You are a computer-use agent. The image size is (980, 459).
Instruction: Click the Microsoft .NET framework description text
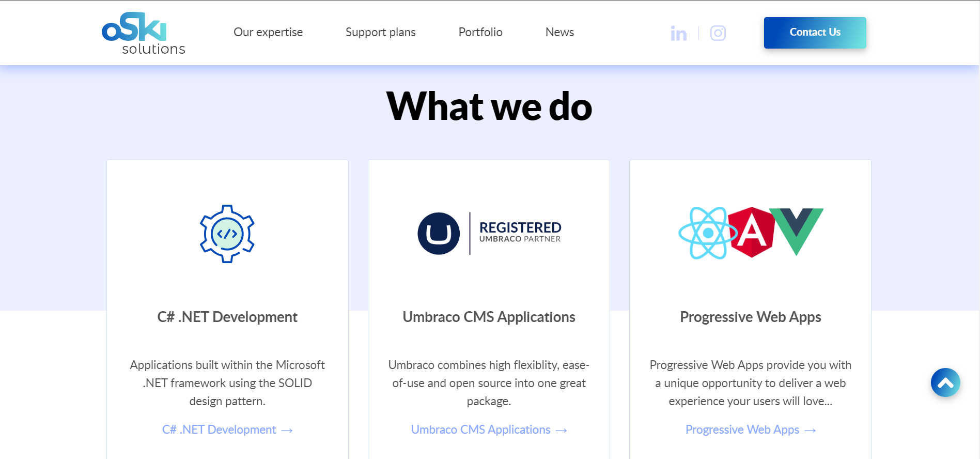[227, 383]
